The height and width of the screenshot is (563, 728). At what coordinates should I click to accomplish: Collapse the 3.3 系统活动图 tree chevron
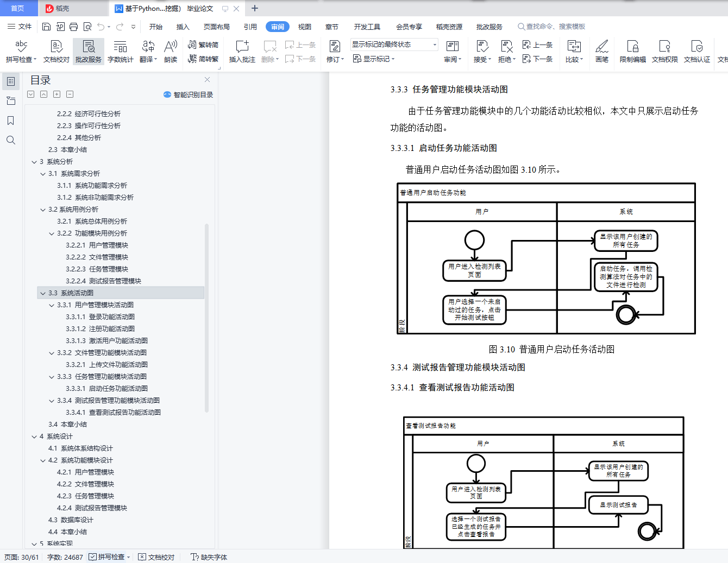[x=43, y=293]
